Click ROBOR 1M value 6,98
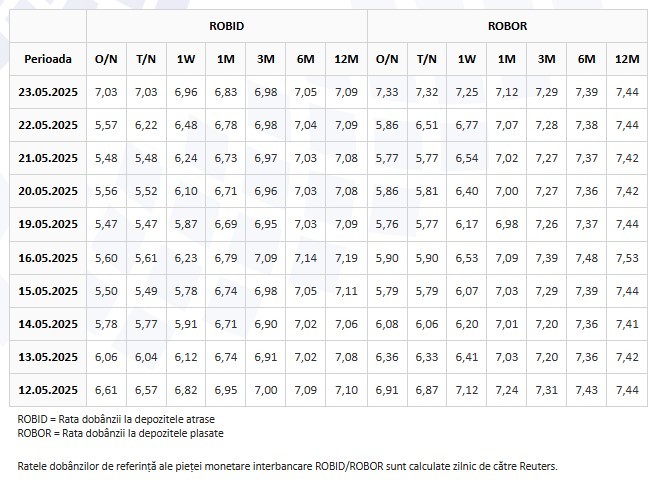The image size is (651, 483). coord(507,224)
